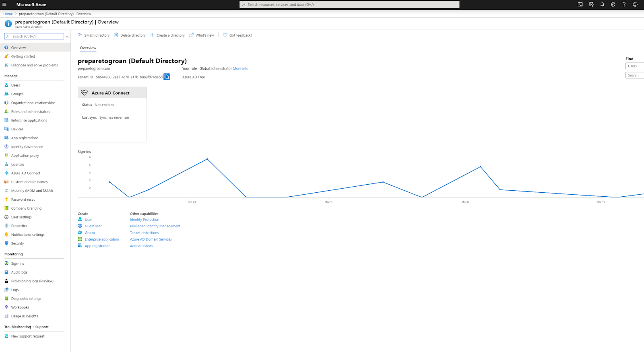Open Tenant restrictions link
The image size is (644, 352).
point(144,233)
